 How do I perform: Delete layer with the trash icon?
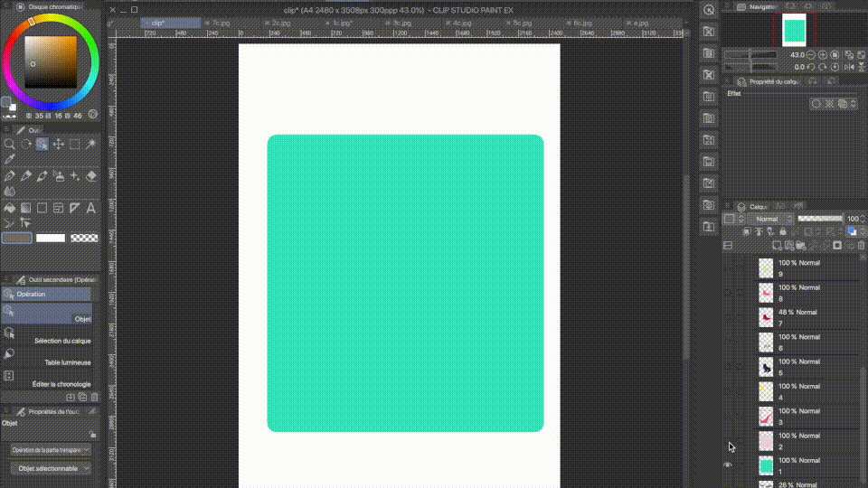(x=862, y=245)
